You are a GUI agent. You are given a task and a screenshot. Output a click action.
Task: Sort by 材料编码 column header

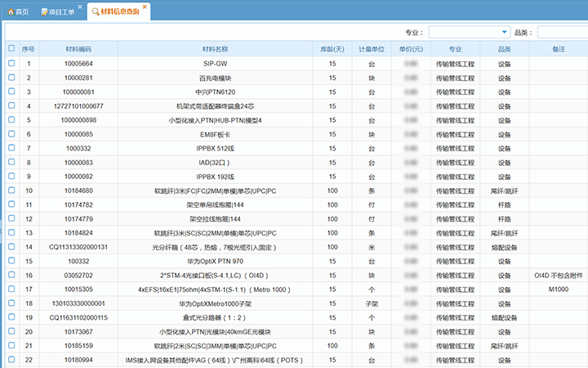(78, 49)
